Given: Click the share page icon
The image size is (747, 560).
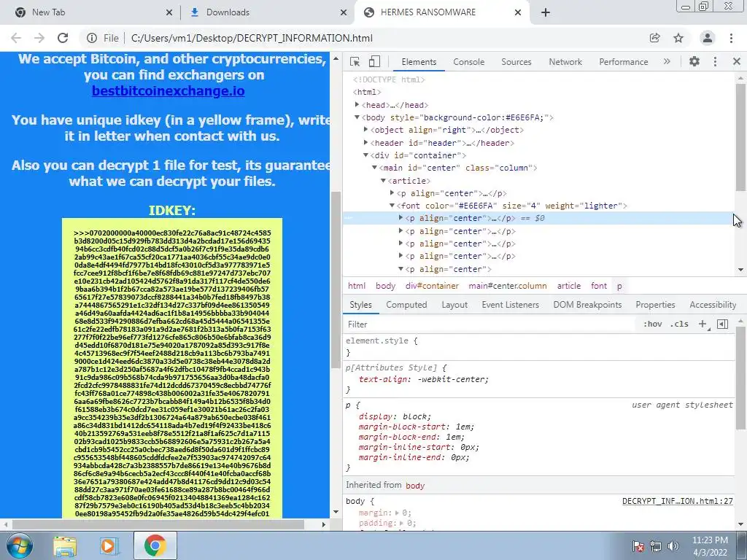Looking at the screenshot, I should [654, 38].
